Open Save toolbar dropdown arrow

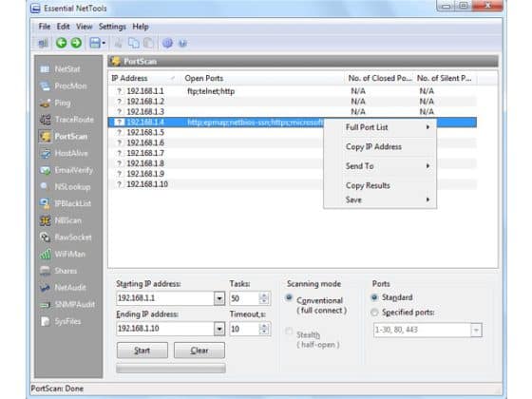click(x=104, y=43)
